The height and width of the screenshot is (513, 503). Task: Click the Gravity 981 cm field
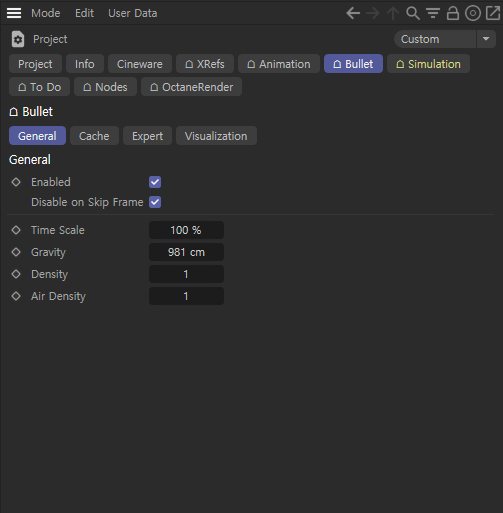(x=186, y=252)
